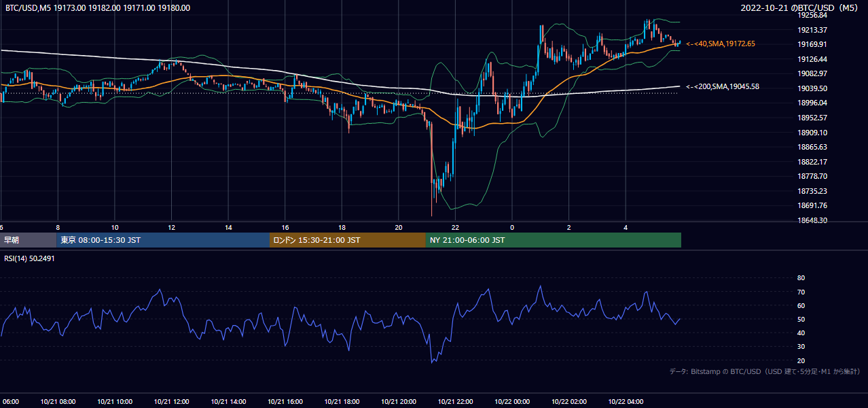Click the 10/21 08:00 date axis label
Viewport: 868px width, 408px height.
(57, 402)
